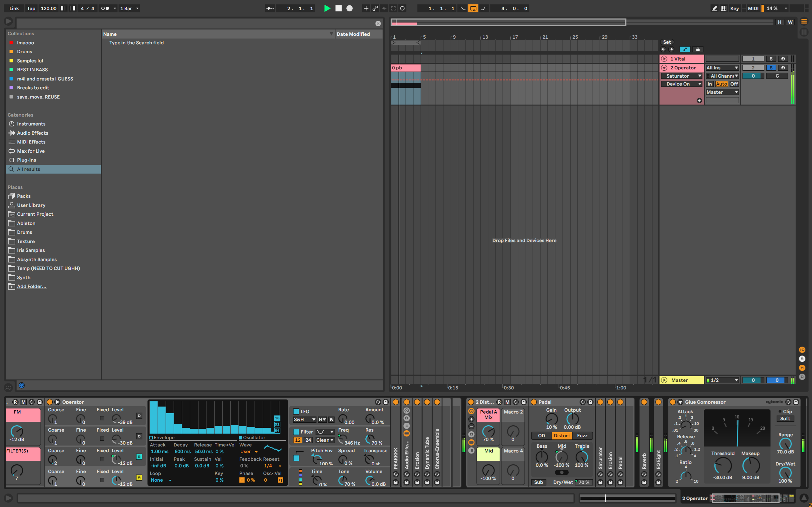Viewport: 812px width, 507px height.
Task: Click the Tap tempo button
Action: point(31,8)
